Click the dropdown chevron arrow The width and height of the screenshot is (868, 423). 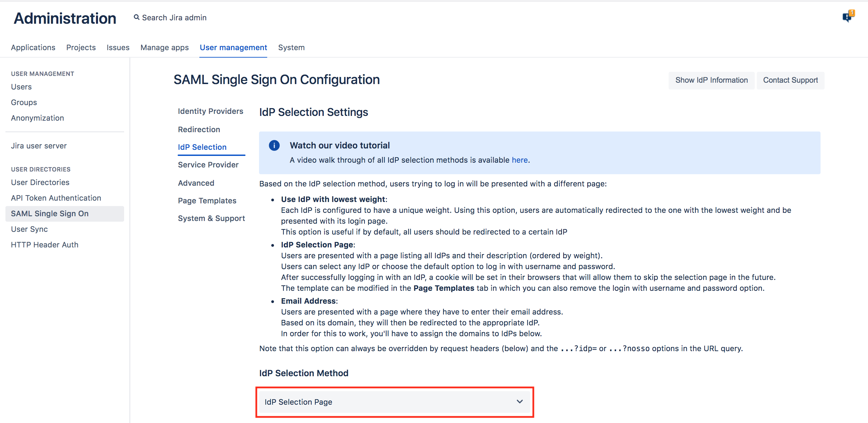[519, 402]
